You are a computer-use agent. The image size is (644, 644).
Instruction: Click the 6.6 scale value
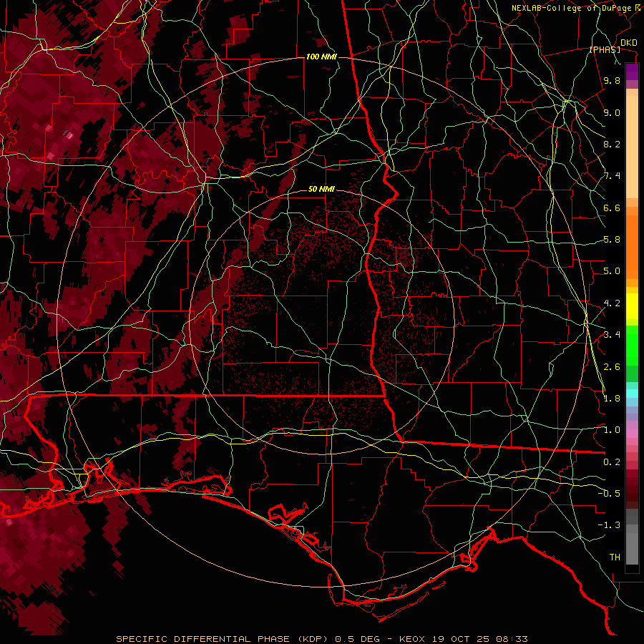pos(612,208)
